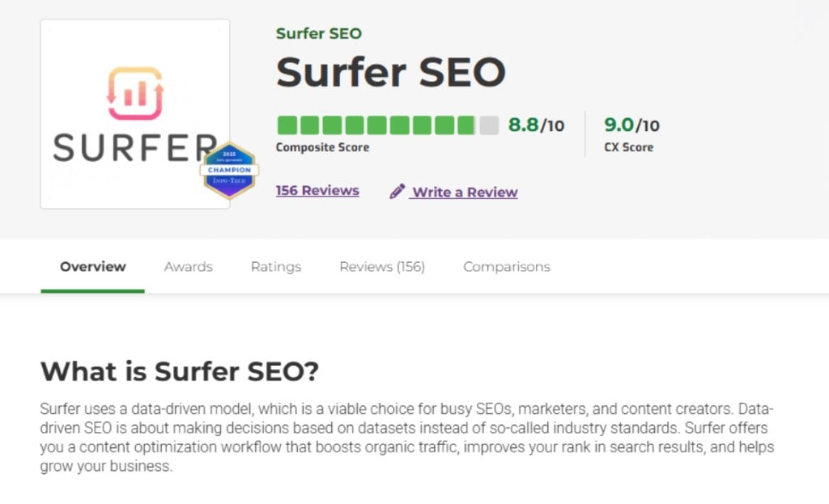
Task: Click the 8.8/10 composite score value
Action: [536, 125]
